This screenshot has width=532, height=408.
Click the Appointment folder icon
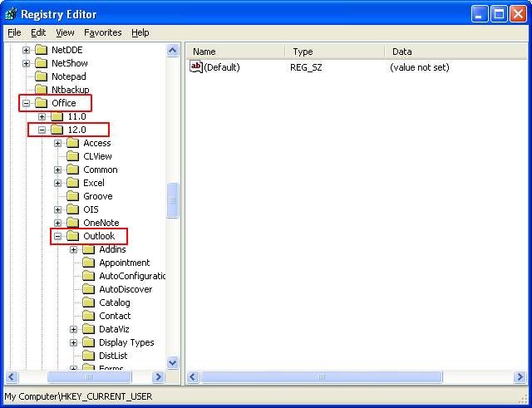click(x=89, y=263)
